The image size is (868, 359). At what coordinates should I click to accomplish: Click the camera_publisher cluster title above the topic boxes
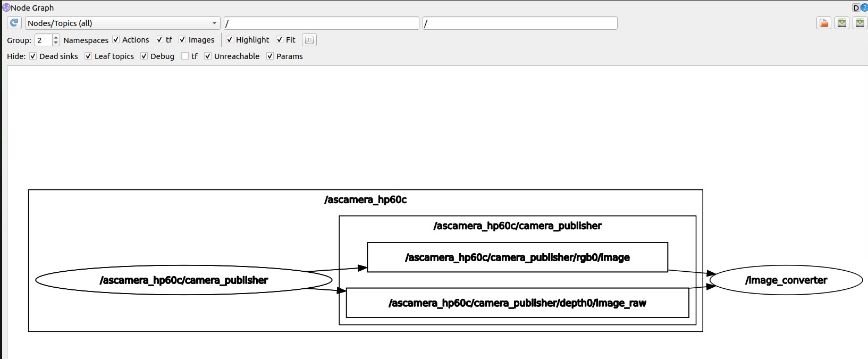click(518, 226)
